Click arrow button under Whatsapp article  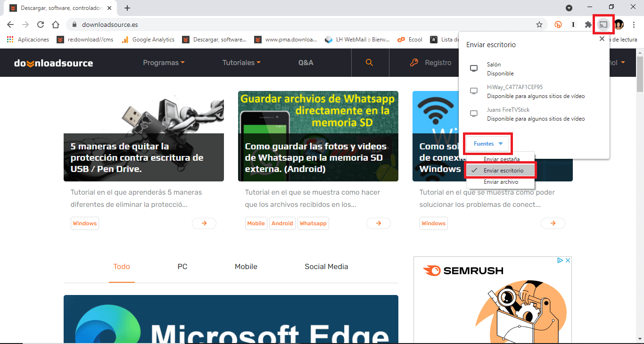379,223
